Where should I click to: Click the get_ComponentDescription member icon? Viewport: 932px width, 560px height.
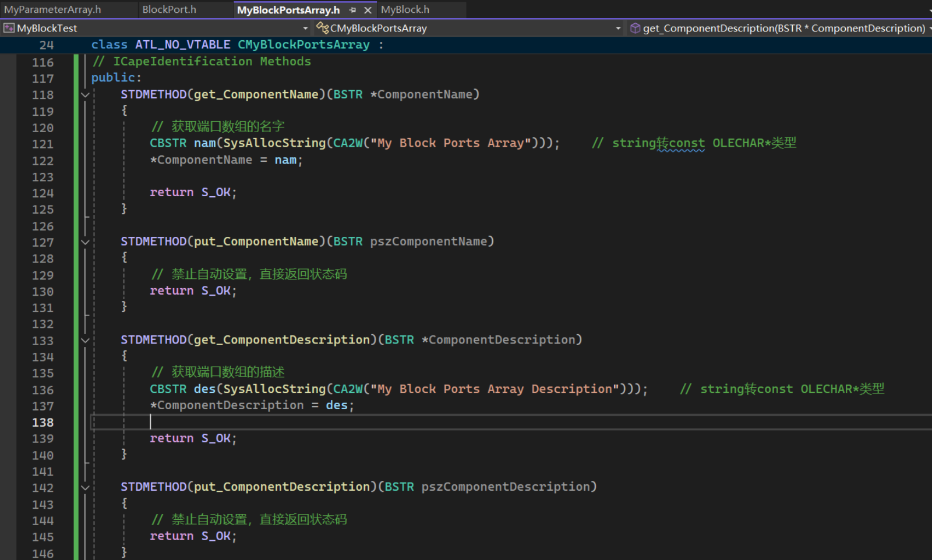tap(635, 28)
